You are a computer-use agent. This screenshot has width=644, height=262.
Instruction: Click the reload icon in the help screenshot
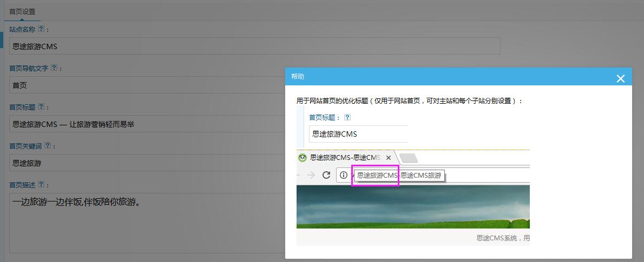(326, 175)
